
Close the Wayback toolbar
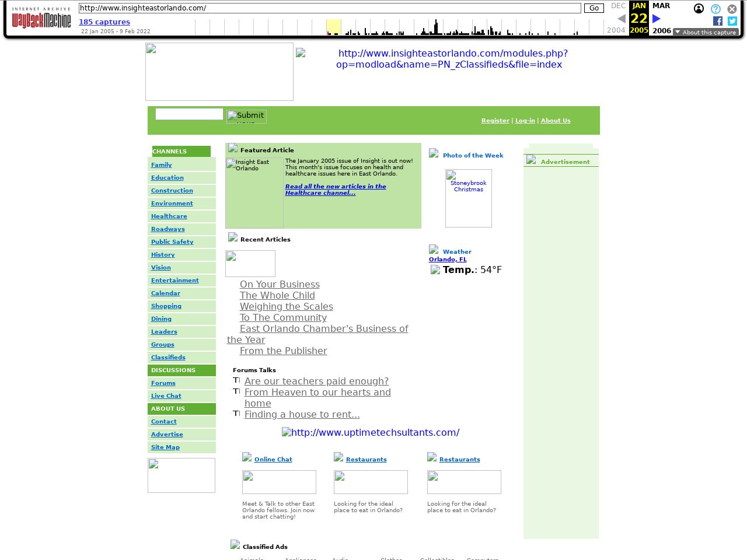pos(732,9)
